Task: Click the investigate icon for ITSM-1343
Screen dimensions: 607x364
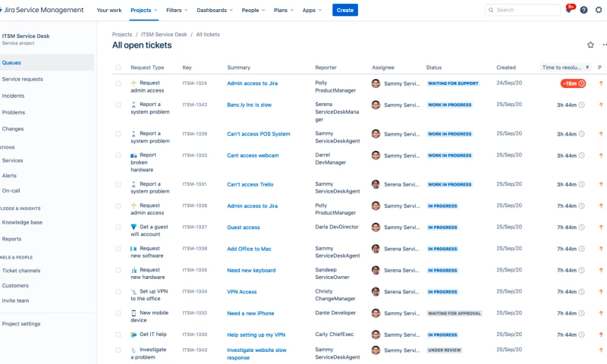Action: pyautogui.click(x=134, y=350)
